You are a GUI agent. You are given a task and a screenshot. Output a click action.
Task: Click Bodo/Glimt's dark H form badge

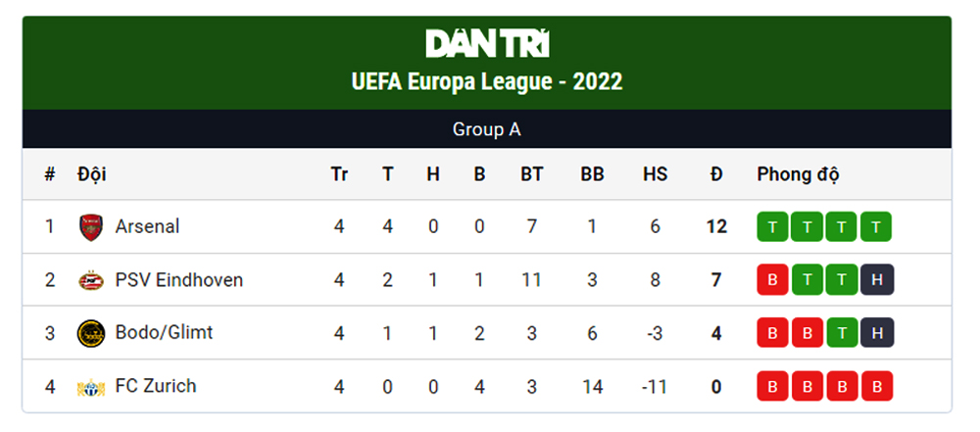click(877, 333)
